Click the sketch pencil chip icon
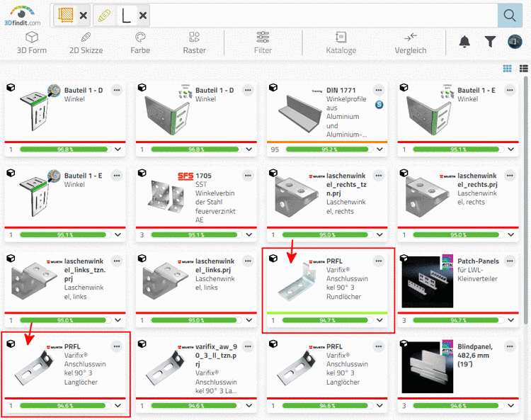The width and height of the screenshot is (531, 420). [x=104, y=16]
